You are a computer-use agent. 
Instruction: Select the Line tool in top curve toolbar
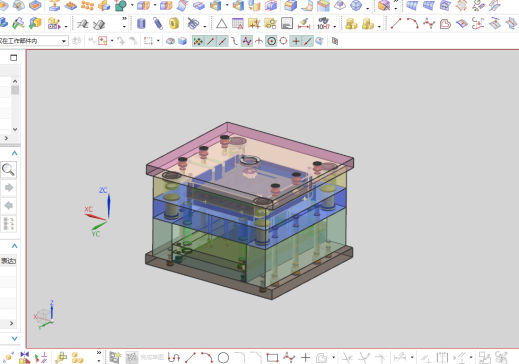click(x=396, y=24)
